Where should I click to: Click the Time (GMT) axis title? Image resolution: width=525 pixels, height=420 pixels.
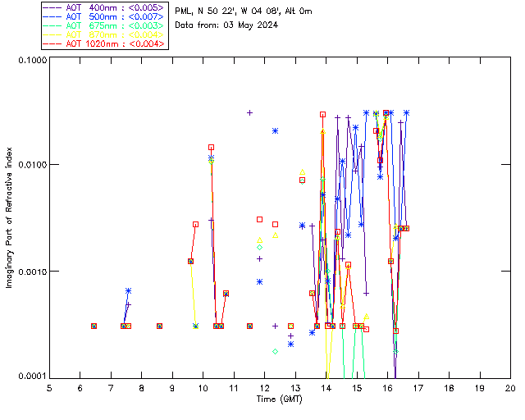coord(279,399)
